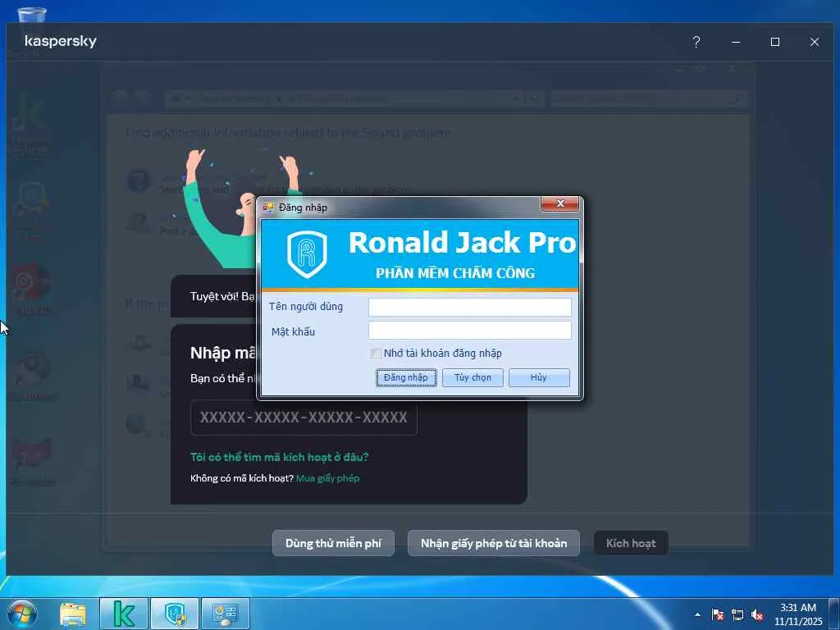Focus the Mật khẩu password field
840x630 pixels.
point(470,331)
